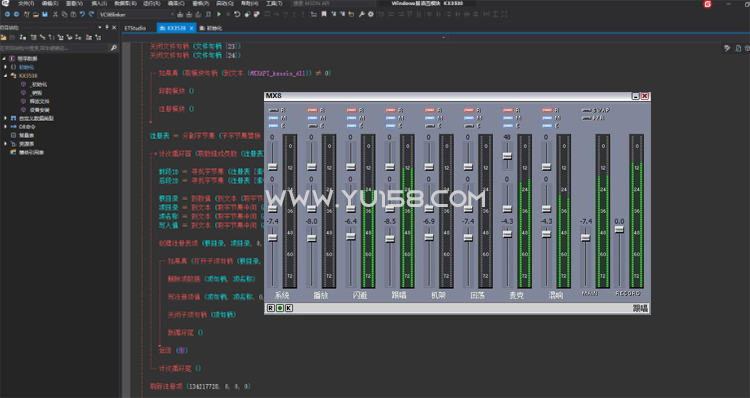Click the 麦克 channel top slider showing 48
This screenshot has width=750, height=398.
click(x=507, y=156)
